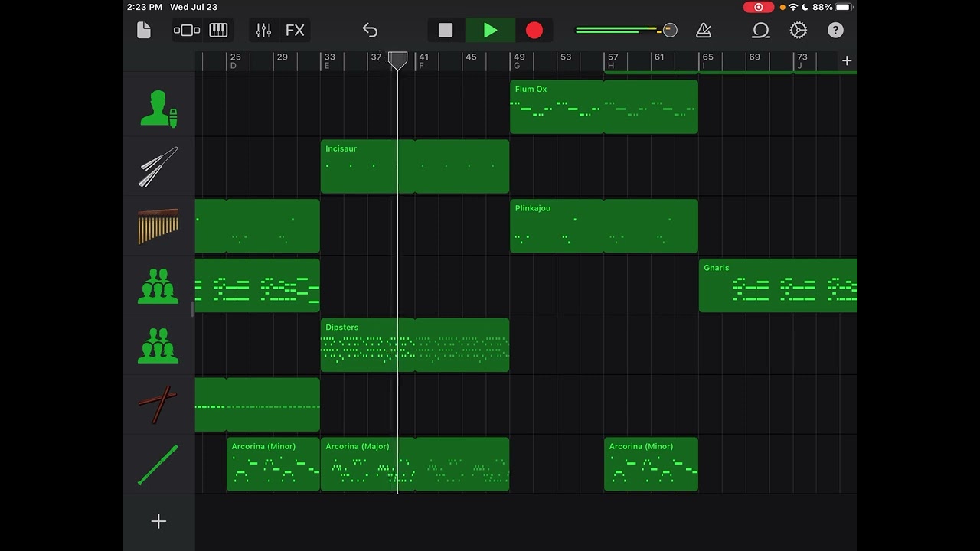Tap bar 25 section D on ruler
980x551 pixels.
(236, 61)
